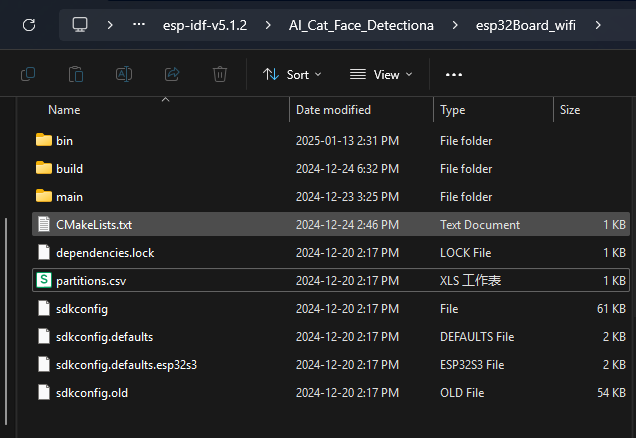The height and width of the screenshot is (438, 636).
Task: Click the type 'LOCK File'
Action: click(466, 253)
